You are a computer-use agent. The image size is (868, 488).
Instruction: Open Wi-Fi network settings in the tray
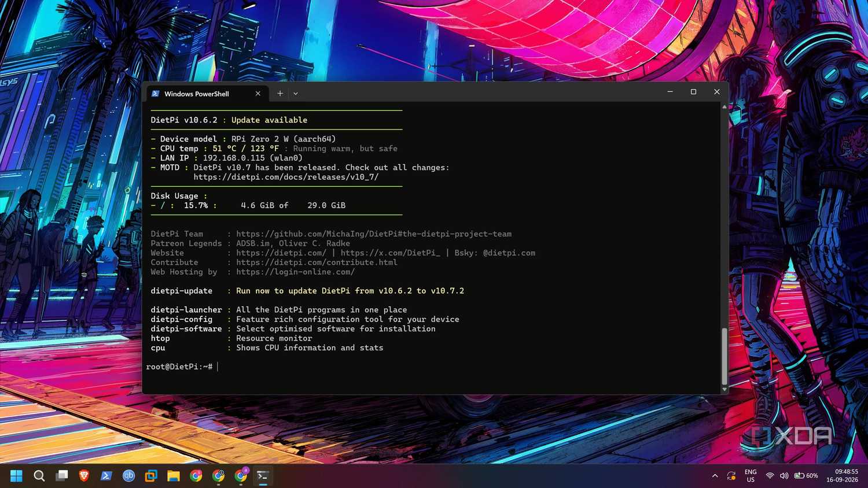pyautogui.click(x=770, y=476)
